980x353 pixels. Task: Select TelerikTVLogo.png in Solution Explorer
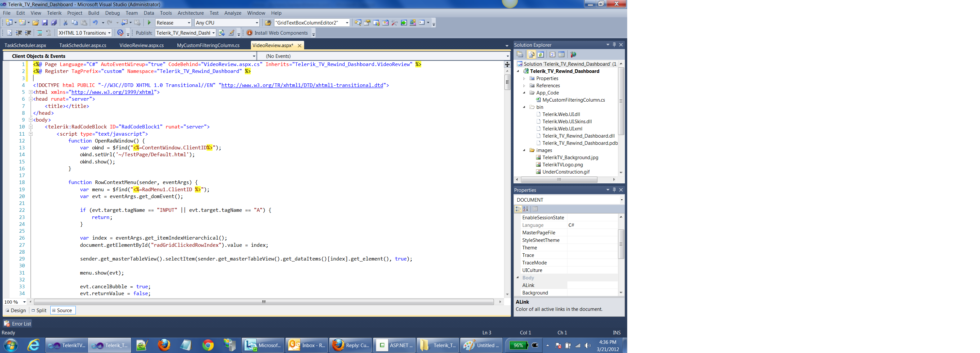click(x=562, y=164)
